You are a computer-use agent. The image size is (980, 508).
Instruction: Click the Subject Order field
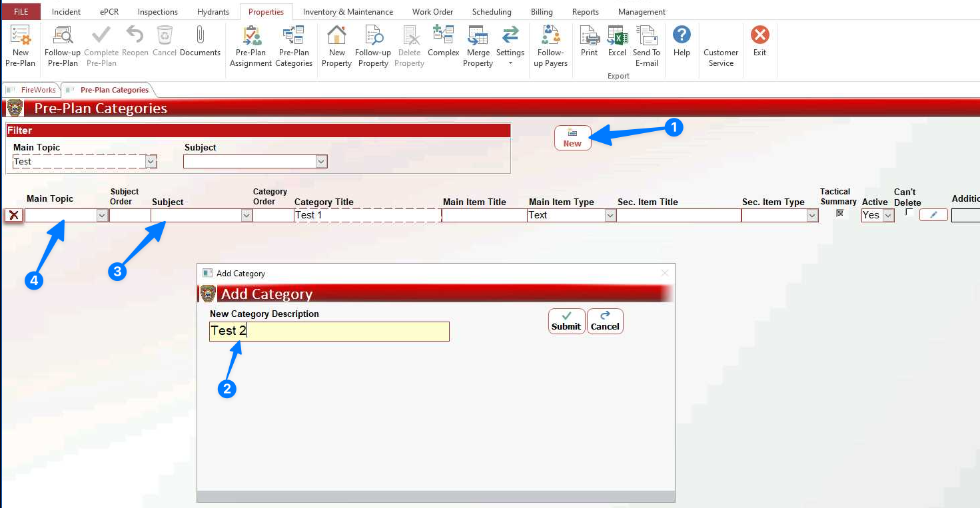[130, 215]
